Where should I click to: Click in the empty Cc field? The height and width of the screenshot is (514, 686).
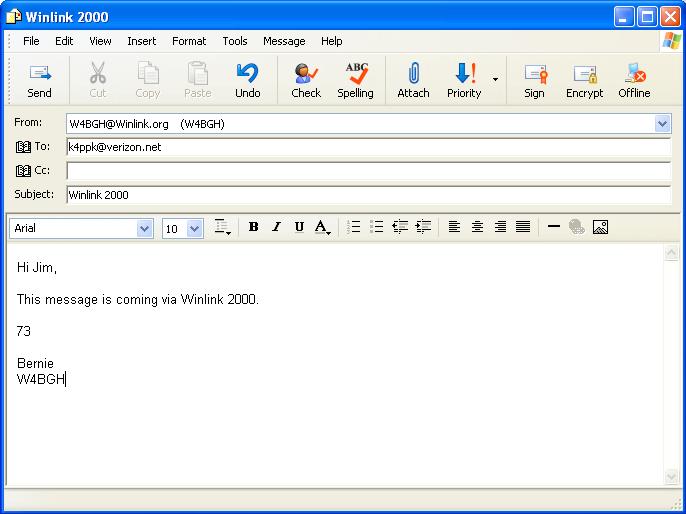tap(368, 171)
